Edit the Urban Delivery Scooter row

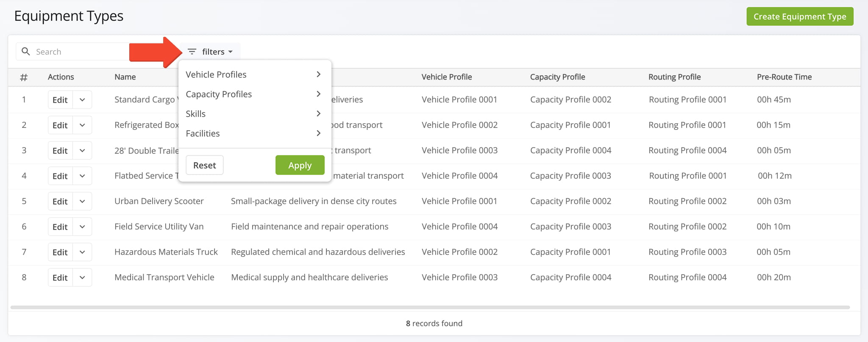pyautogui.click(x=60, y=201)
